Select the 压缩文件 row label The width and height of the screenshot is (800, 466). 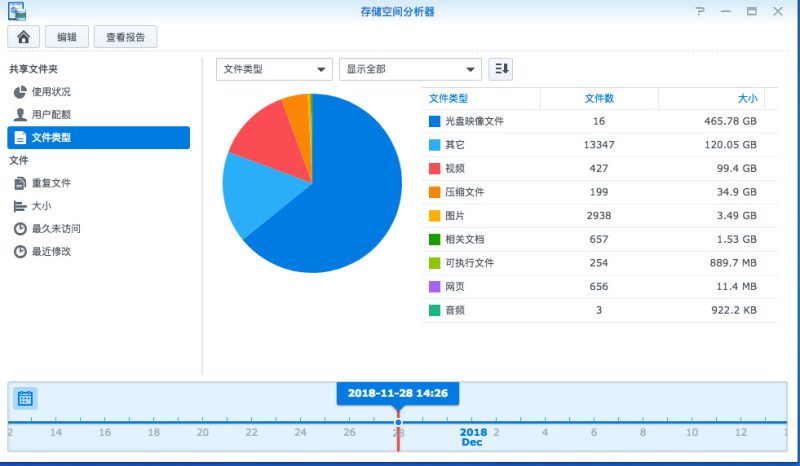pyautogui.click(x=464, y=192)
